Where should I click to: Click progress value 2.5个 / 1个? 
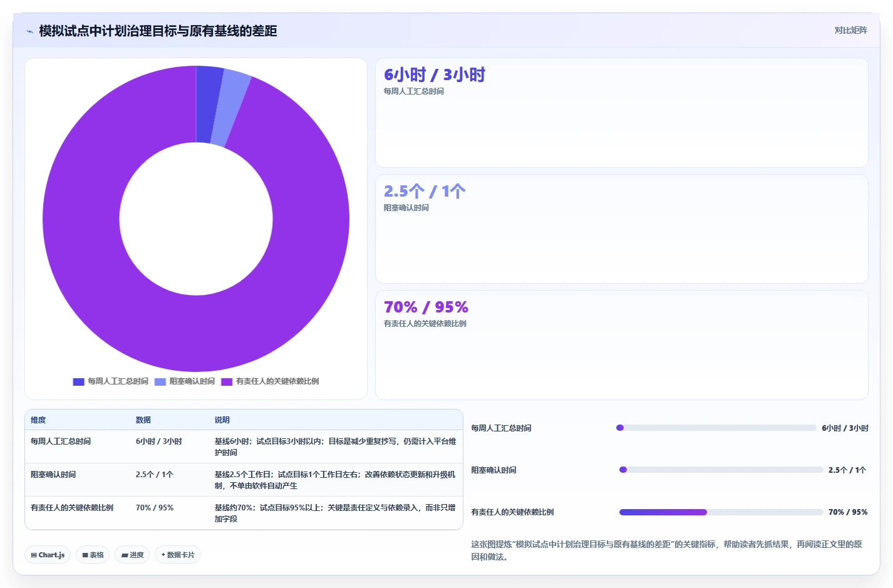[847, 470]
